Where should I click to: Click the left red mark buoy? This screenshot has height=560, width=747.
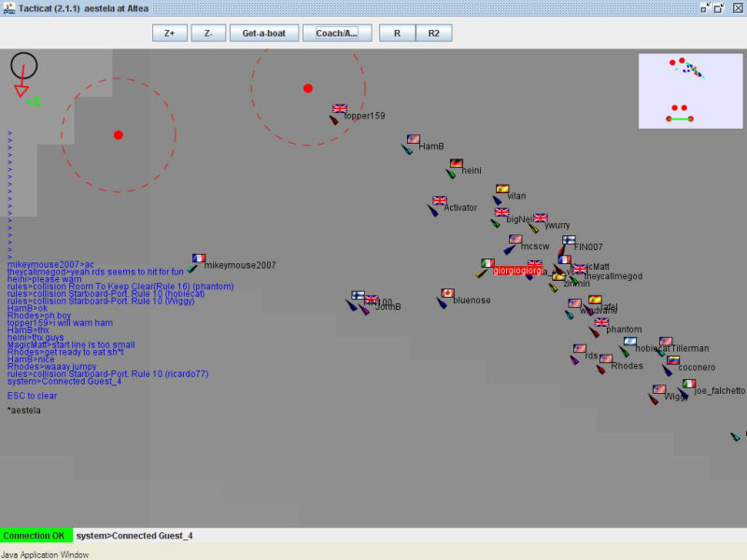click(119, 135)
